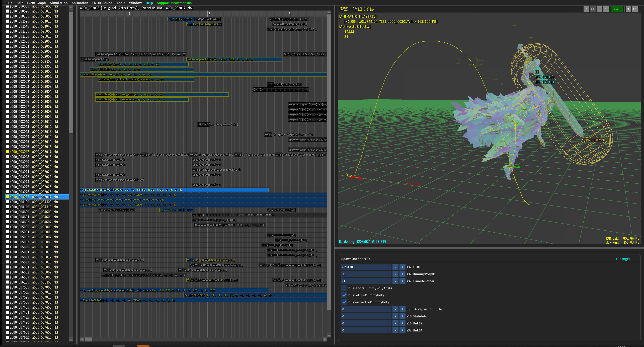
Task: Open the Event Graph menu
Action: pyautogui.click(x=36, y=3)
